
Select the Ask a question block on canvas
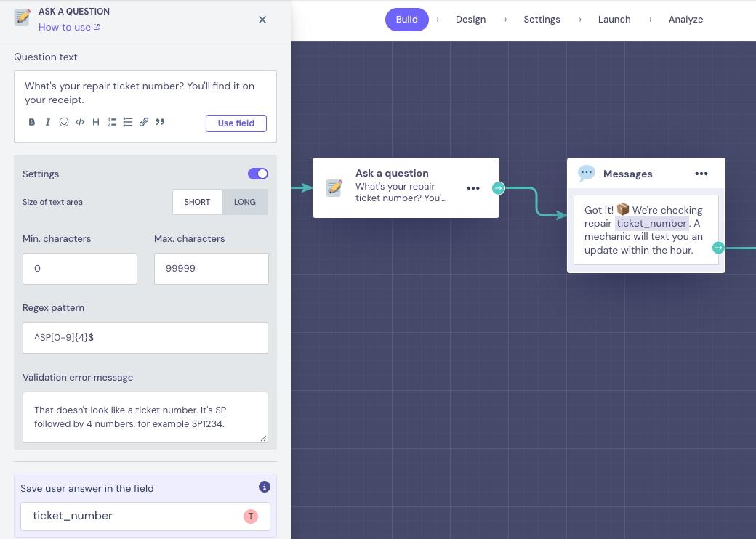coord(406,188)
